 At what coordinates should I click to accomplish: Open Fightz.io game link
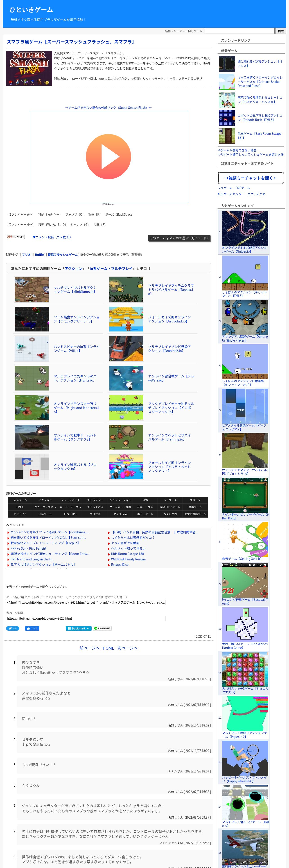75,378
